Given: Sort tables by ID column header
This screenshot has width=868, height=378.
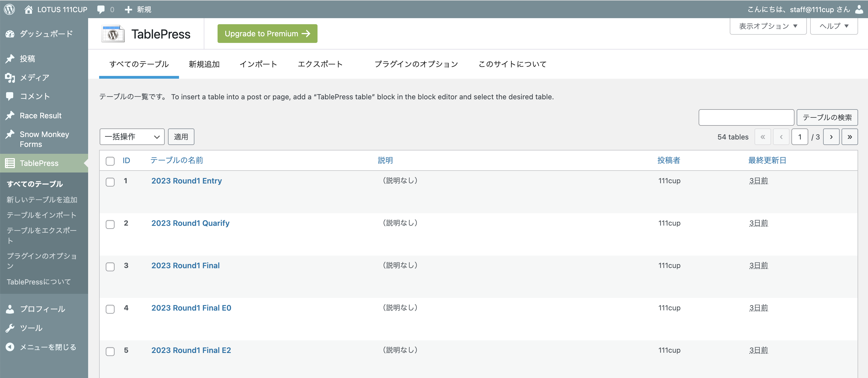Looking at the screenshot, I should pyautogui.click(x=126, y=161).
